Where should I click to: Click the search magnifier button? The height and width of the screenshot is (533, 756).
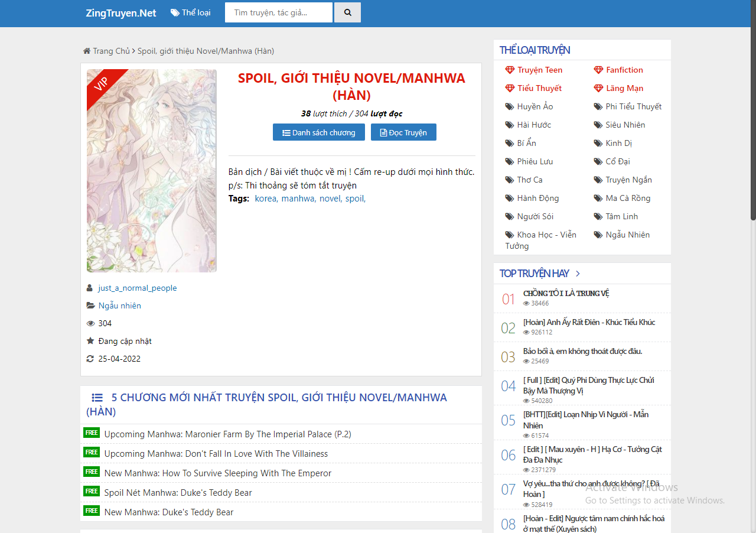(347, 12)
